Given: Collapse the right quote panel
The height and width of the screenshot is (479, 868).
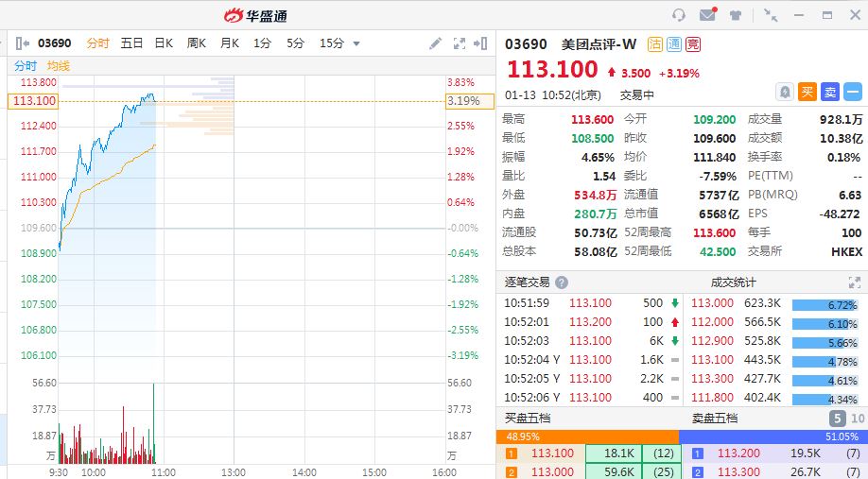Looking at the screenshot, I should pos(482,43).
